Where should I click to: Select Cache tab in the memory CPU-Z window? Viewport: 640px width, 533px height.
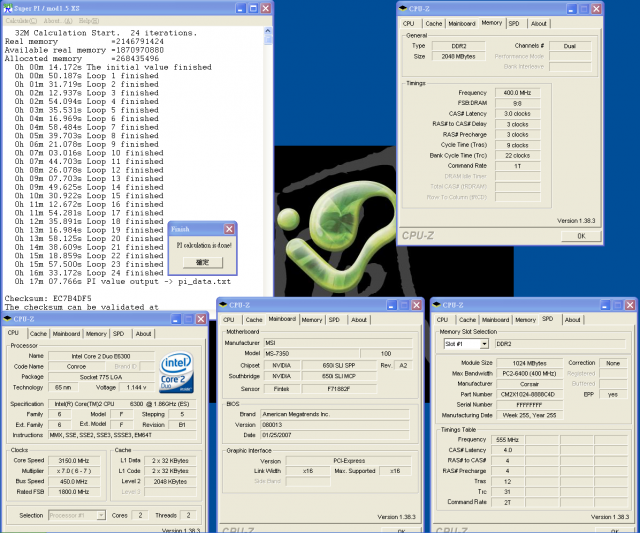click(x=433, y=24)
